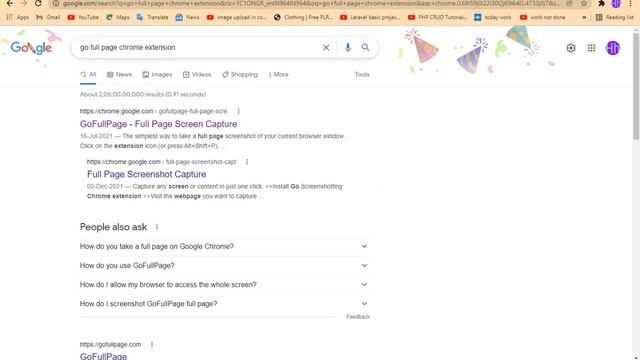Click the Google logo
The width and height of the screenshot is (640, 360).
coord(31,48)
